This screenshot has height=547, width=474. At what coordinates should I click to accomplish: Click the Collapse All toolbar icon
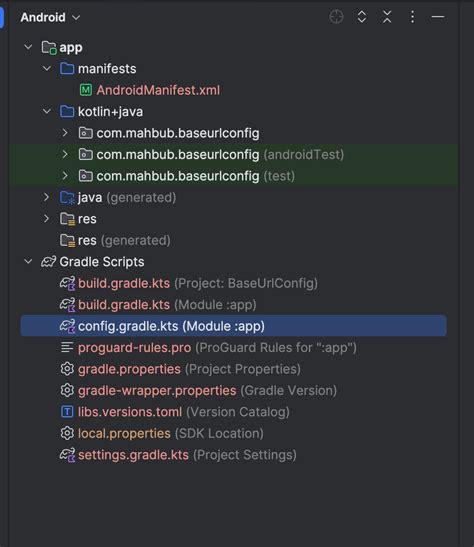coord(387,17)
